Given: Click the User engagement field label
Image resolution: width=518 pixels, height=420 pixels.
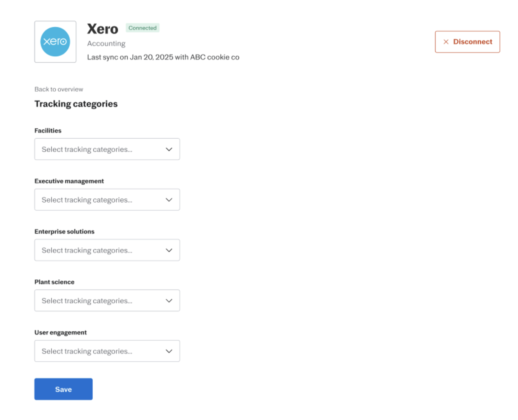Looking at the screenshot, I should [x=60, y=333].
